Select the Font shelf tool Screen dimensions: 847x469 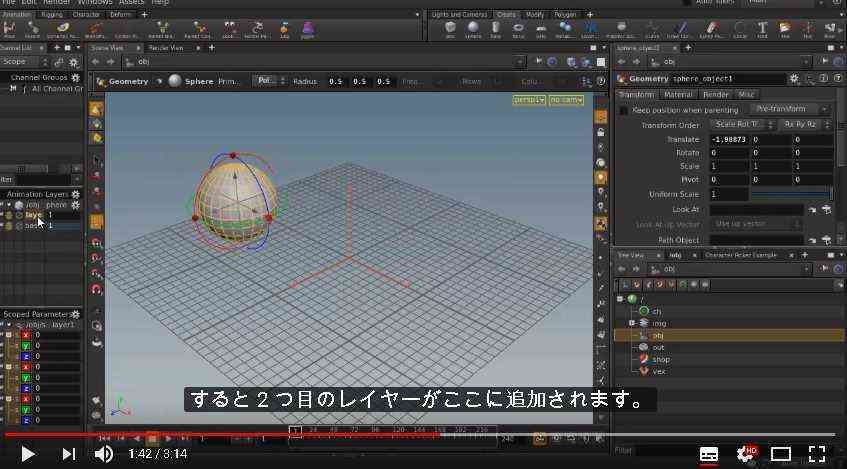762,29
